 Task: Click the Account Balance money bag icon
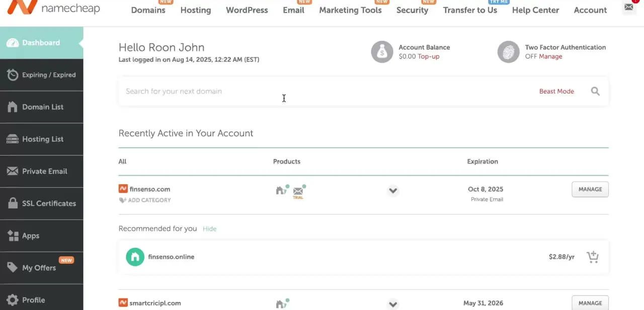pyautogui.click(x=382, y=52)
